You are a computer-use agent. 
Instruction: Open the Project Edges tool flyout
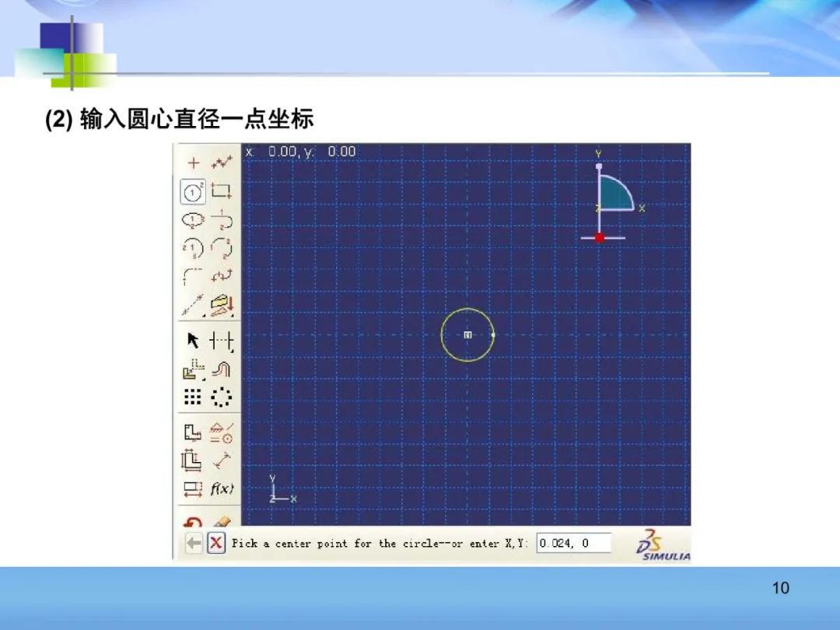pos(222,305)
